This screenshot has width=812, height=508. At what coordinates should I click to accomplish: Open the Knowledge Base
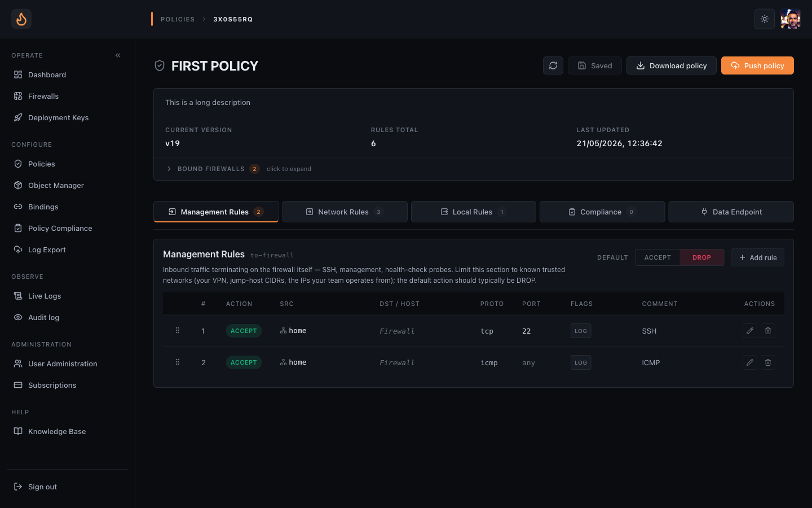(x=67, y=431)
